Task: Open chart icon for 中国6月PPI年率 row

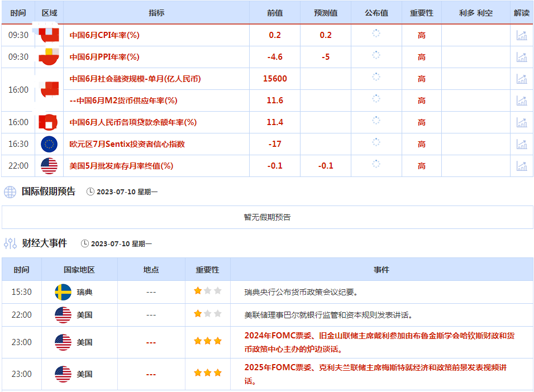Action: tap(522, 57)
